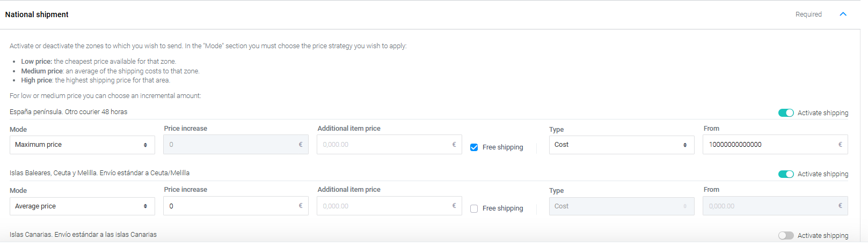Click Additional item price field for España
The image size is (868, 247).
(384, 145)
